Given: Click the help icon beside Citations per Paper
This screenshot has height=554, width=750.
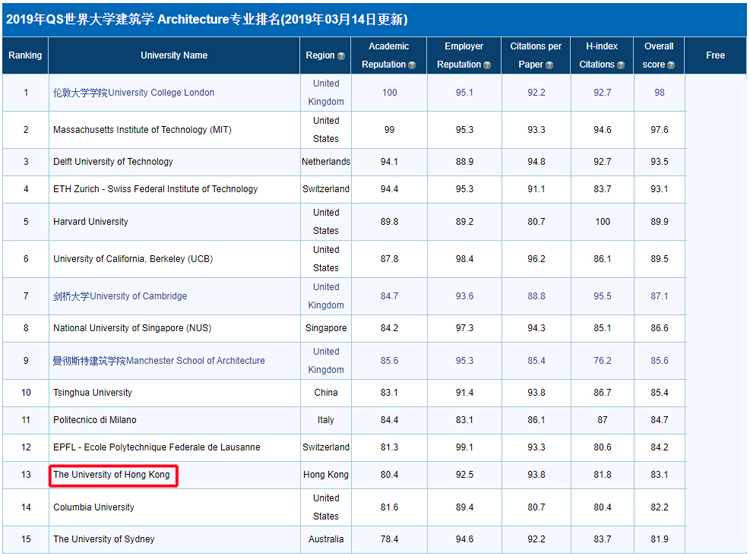Looking at the screenshot, I should pos(549,65).
